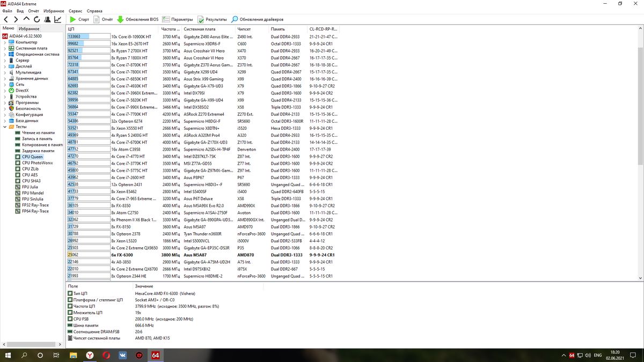
Task: Sort by the Системная плата column header
Action: [208, 29]
